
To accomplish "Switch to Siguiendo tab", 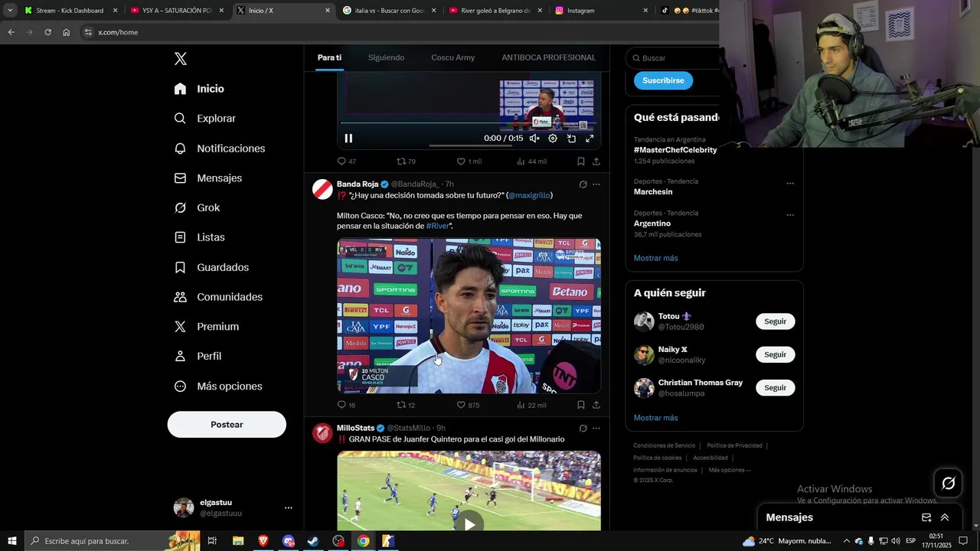I will coord(386,57).
